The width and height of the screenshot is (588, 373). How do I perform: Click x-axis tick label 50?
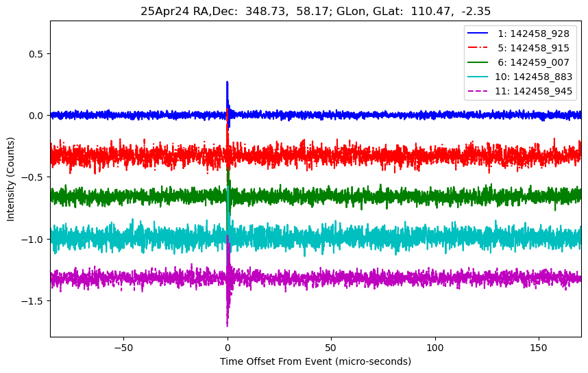[331, 348]
